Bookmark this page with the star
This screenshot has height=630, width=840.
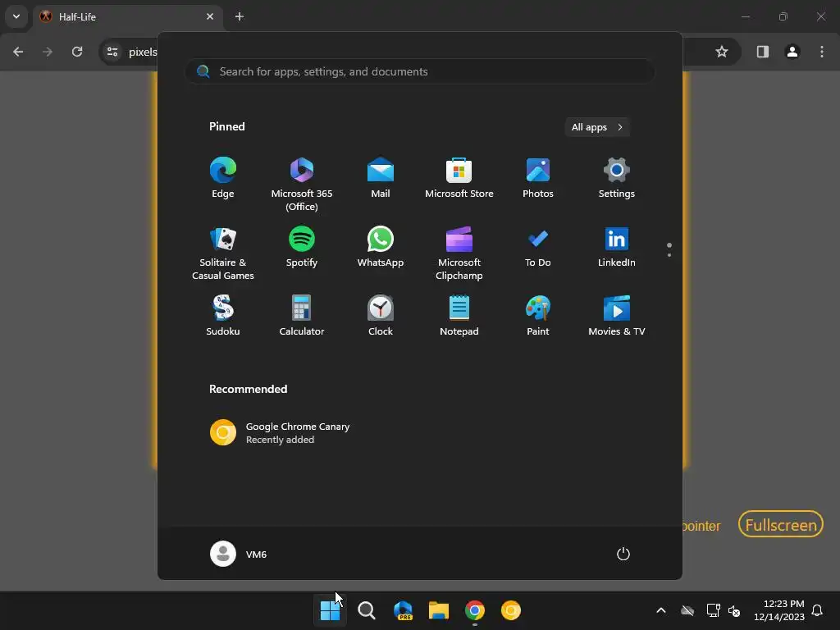pos(722,52)
